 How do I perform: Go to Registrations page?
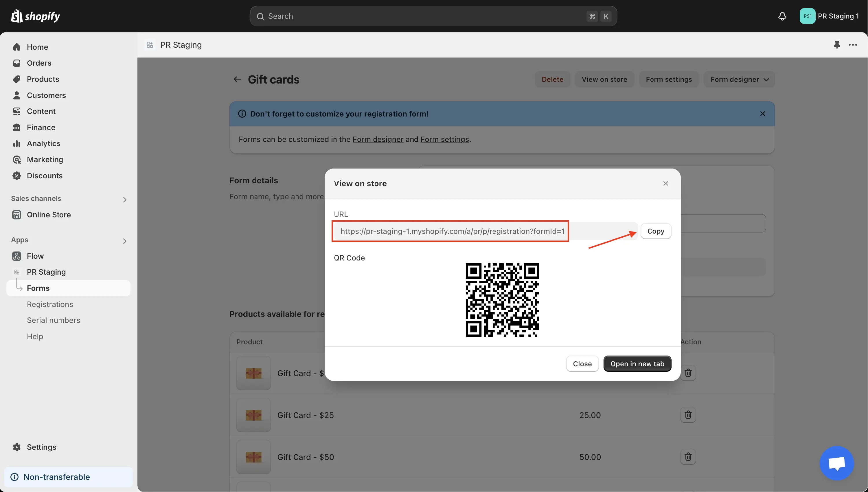[x=50, y=304]
